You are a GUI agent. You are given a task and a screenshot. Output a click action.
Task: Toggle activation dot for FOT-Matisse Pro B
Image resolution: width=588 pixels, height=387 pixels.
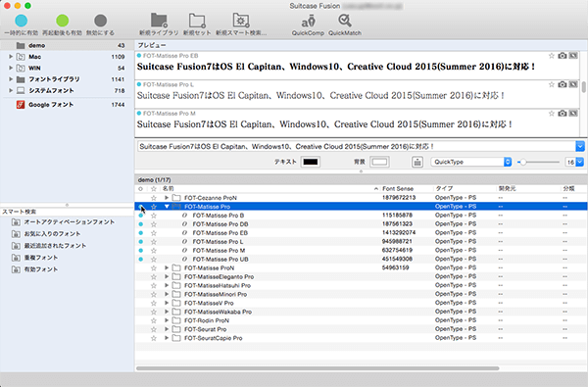coord(140,216)
